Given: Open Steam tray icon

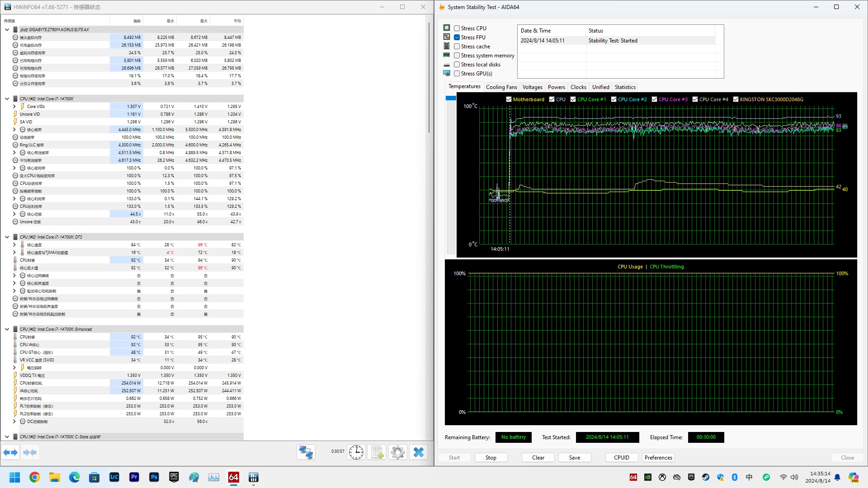Looking at the screenshot, I should [706, 477].
